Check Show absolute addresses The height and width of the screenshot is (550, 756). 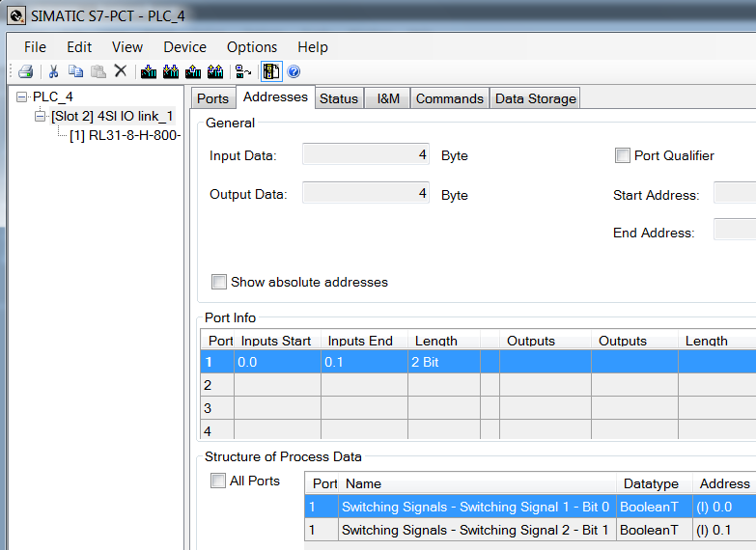coord(219,282)
